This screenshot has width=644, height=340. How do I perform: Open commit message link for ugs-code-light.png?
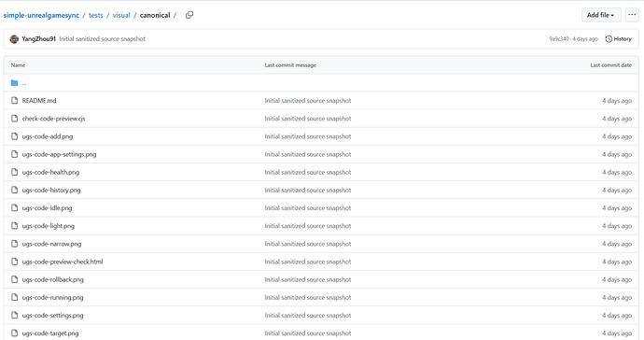tap(308, 226)
